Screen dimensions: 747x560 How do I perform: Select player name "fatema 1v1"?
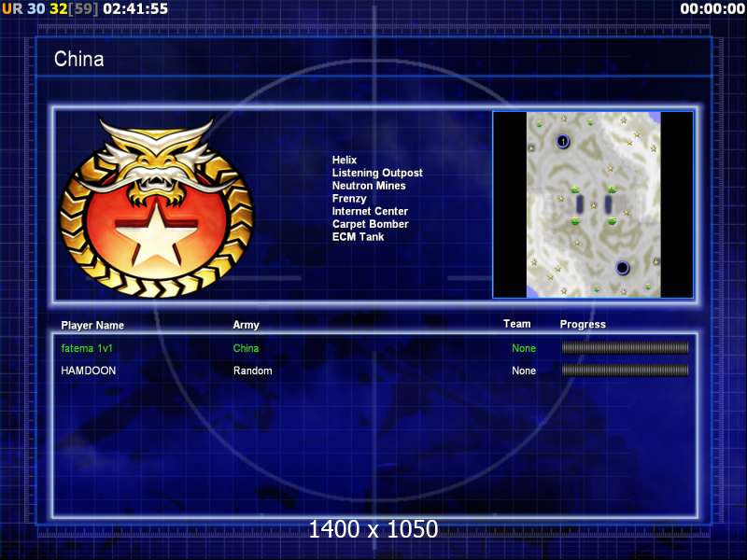(x=87, y=348)
